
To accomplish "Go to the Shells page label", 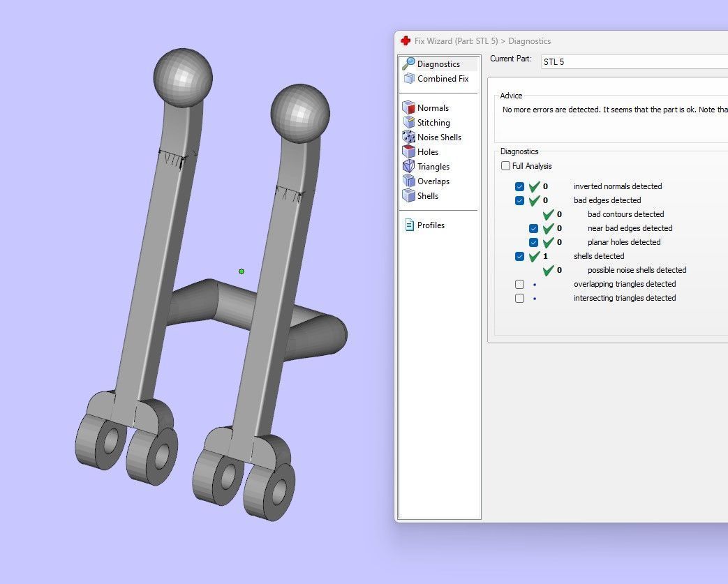I will point(428,195).
